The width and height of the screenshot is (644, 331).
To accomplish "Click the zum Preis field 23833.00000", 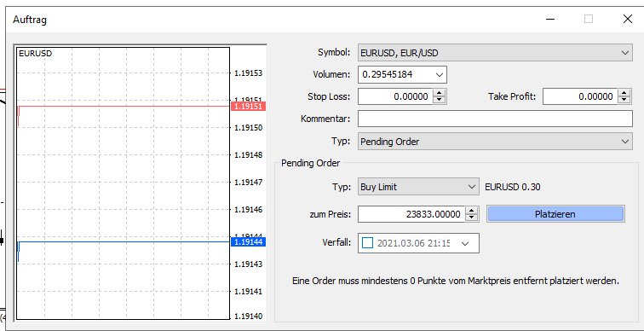I will (411, 214).
